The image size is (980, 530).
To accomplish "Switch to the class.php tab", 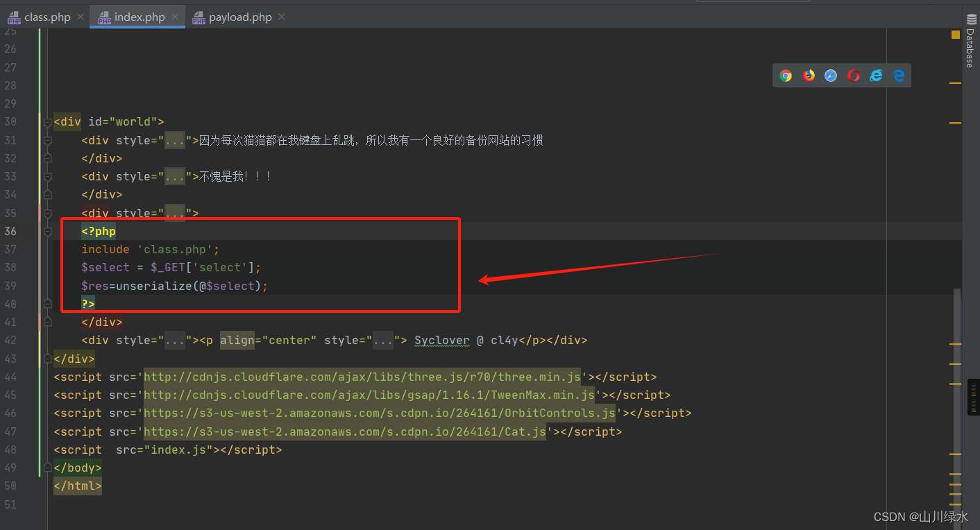I will click(x=47, y=17).
